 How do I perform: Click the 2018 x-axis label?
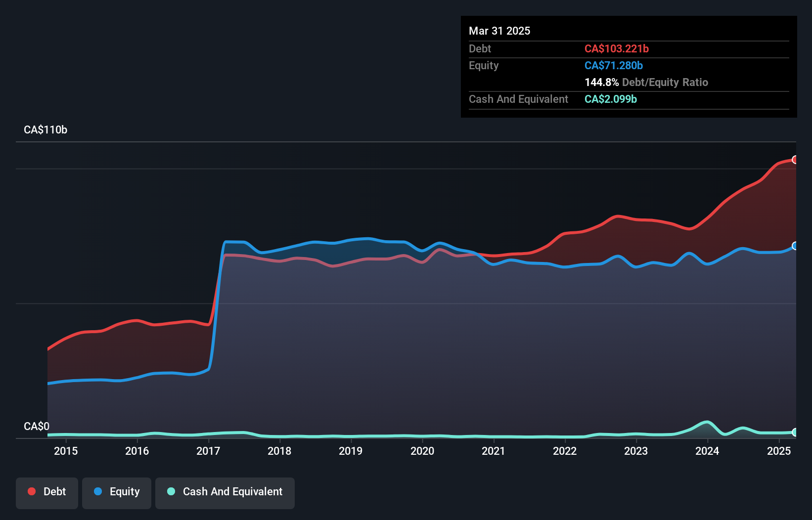pyautogui.click(x=279, y=451)
